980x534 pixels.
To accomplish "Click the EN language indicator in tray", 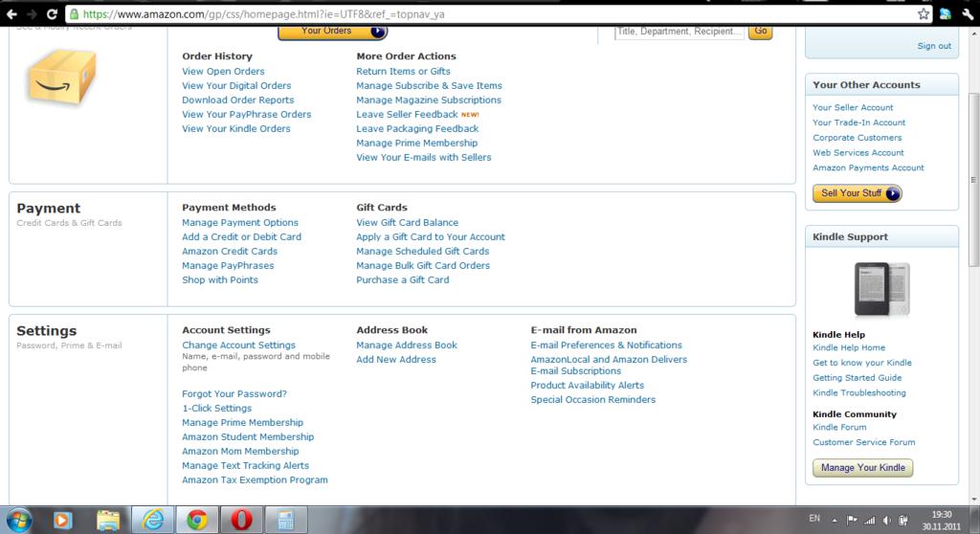I will [814, 519].
